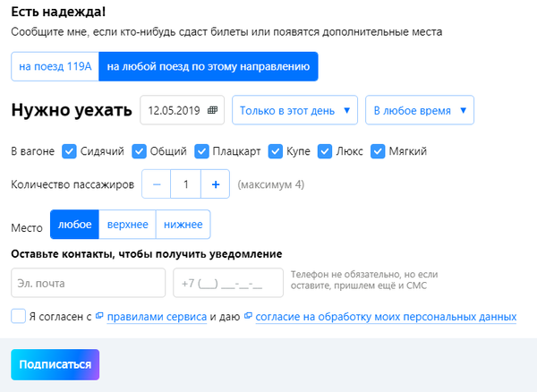The height and width of the screenshot is (392, 537).
Task: Uncheck the Сидячий checkbox
Action: (69, 151)
